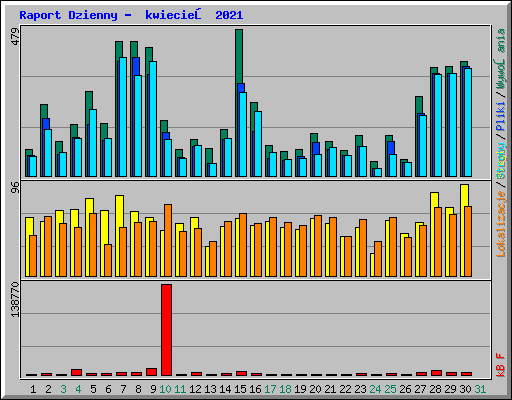
Task: Click the small red bar above day 4
Action: coord(76,372)
